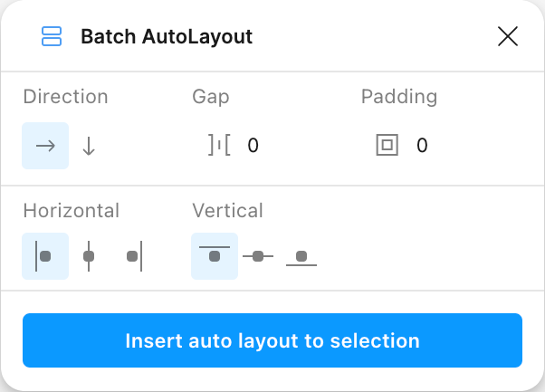Click the Batch AutoLayout plugin icon
The image size is (545, 392).
click(52, 36)
